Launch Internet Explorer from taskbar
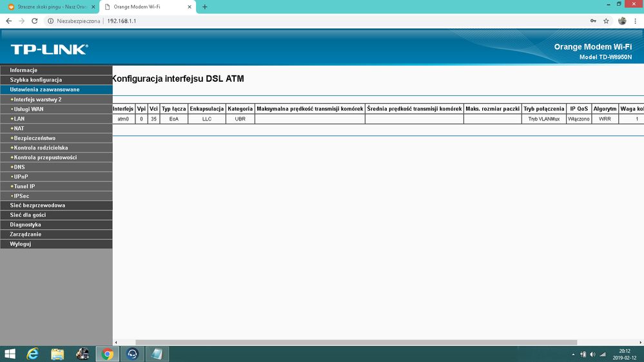This screenshot has height=362, width=644. [32, 354]
